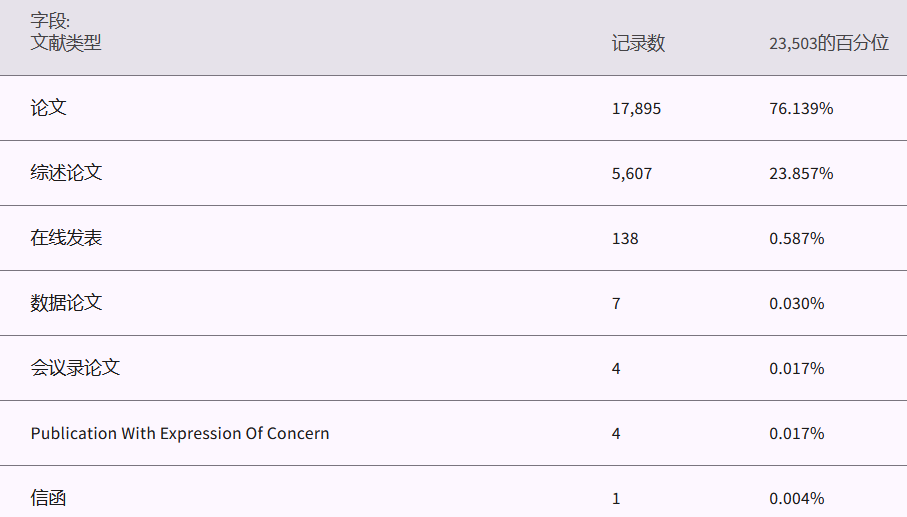Image resolution: width=907 pixels, height=517 pixels.
Task: Click the 0.004% percentage cell
Action: (797, 498)
